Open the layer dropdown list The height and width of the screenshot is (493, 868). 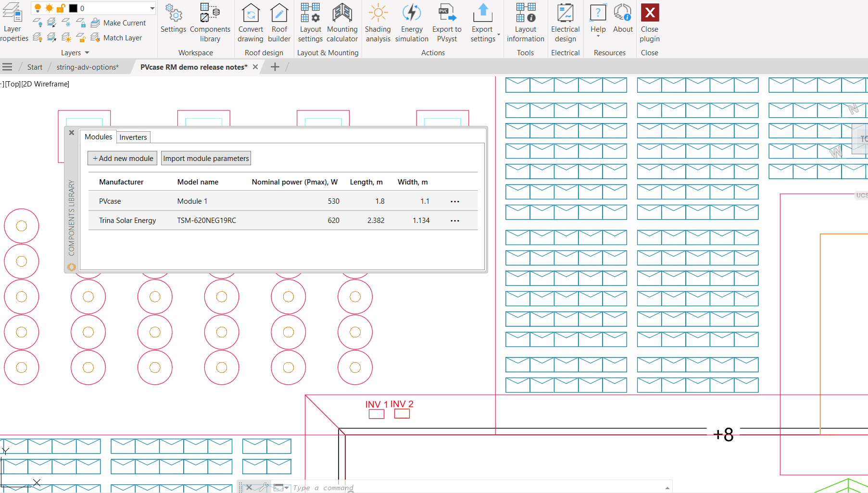[152, 8]
